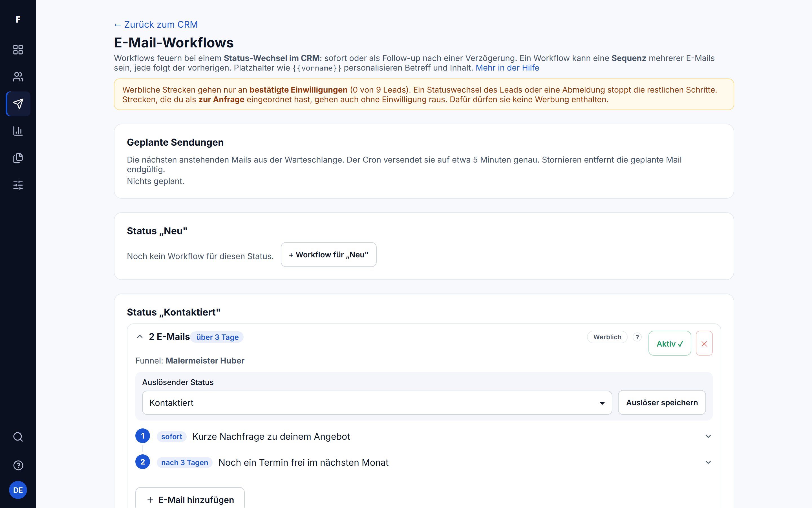
Task: Delete the Kontaktiert workflow with red X
Action: pos(704,343)
